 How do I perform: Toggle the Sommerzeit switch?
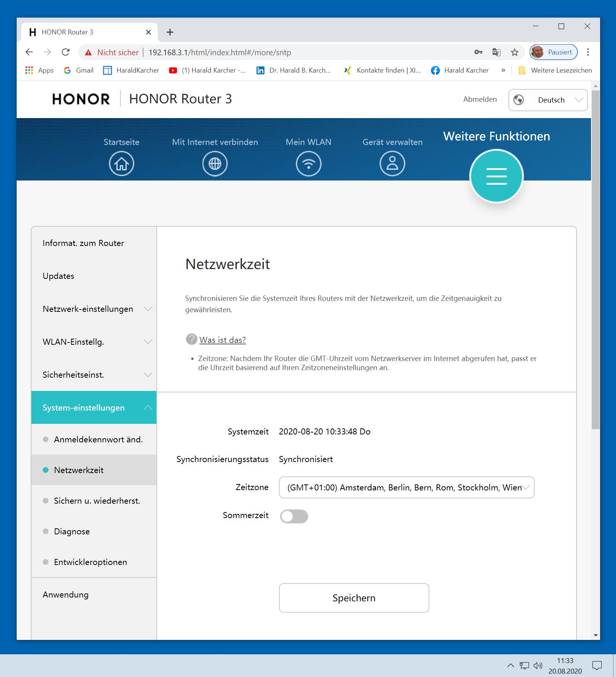point(294,516)
